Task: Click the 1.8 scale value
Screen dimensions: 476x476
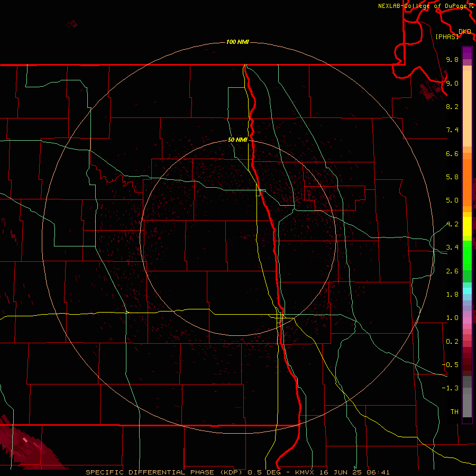Action: pos(452,295)
